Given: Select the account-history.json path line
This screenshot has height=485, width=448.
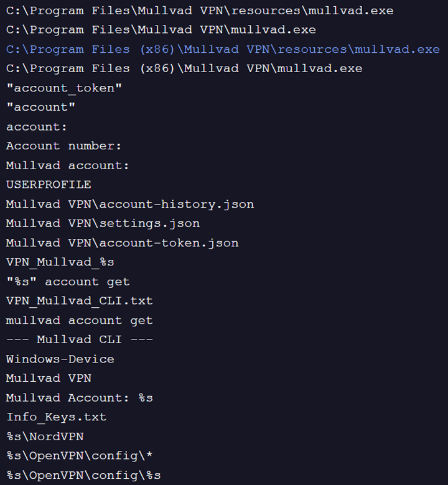Looking at the screenshot, I should coord(130,204).
